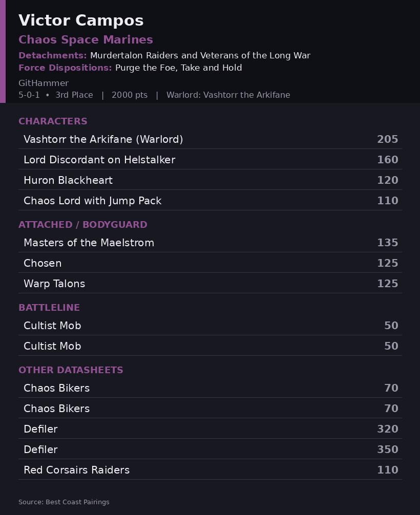This screenshot has width=420, height=515.
Task: Select the Huron Blackheart row
Action: [210, 180]
